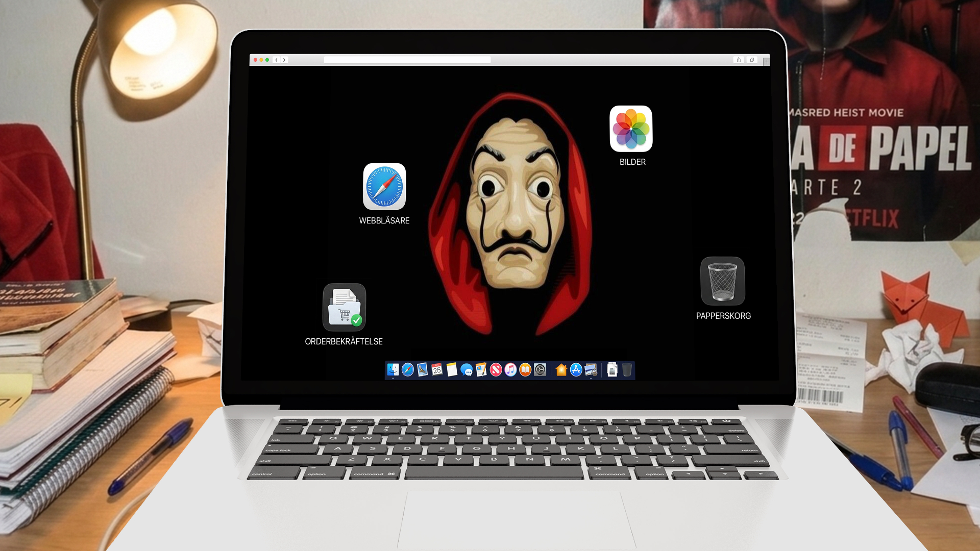Launch the App Store from the dock
The height and width of the screenshot is (551, 980).
(576, 370)
